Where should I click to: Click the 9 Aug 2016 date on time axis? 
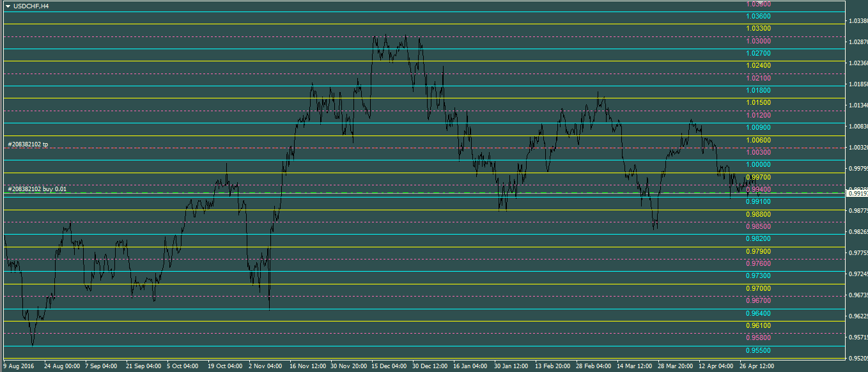coord(19,367)
